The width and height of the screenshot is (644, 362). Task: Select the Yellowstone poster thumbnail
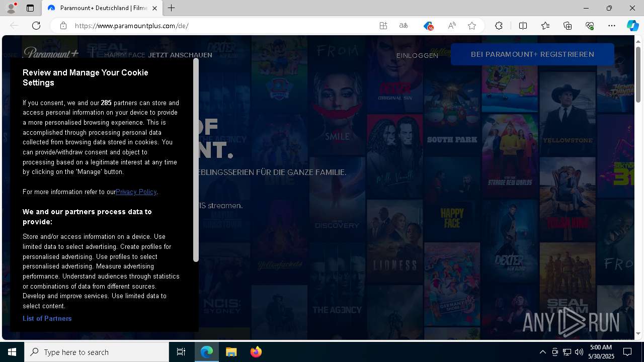coord(568,112)
